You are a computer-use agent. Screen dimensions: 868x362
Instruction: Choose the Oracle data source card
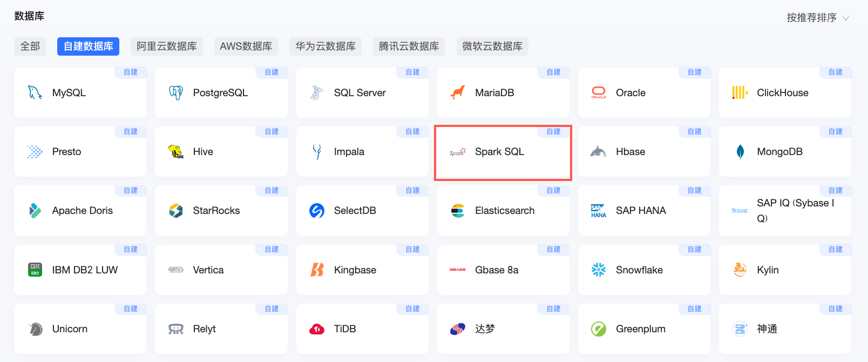(x=644, y=92)
